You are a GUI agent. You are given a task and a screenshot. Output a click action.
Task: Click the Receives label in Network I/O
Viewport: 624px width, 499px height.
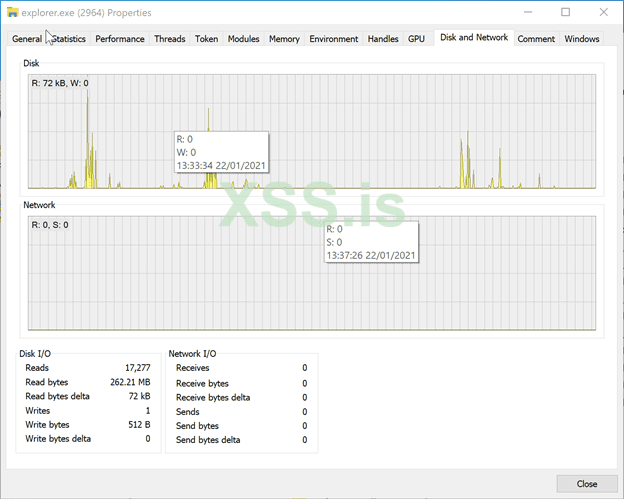pyautogui.click(x=193, y=368)
